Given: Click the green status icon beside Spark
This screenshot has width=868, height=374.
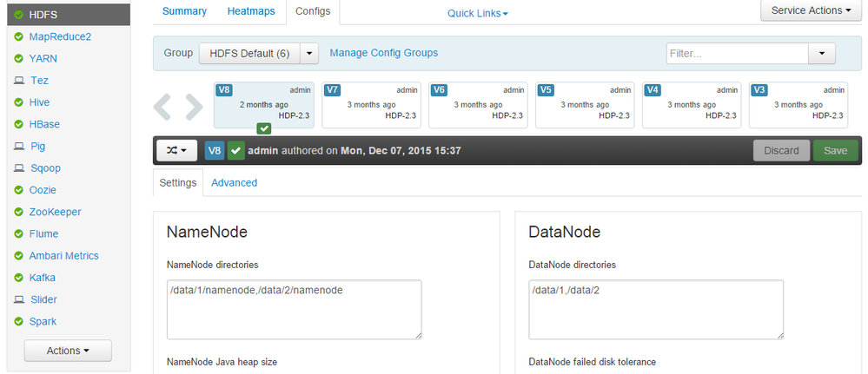Looking at the screenshot, I should pyautogui.click(x=19, y=321).
